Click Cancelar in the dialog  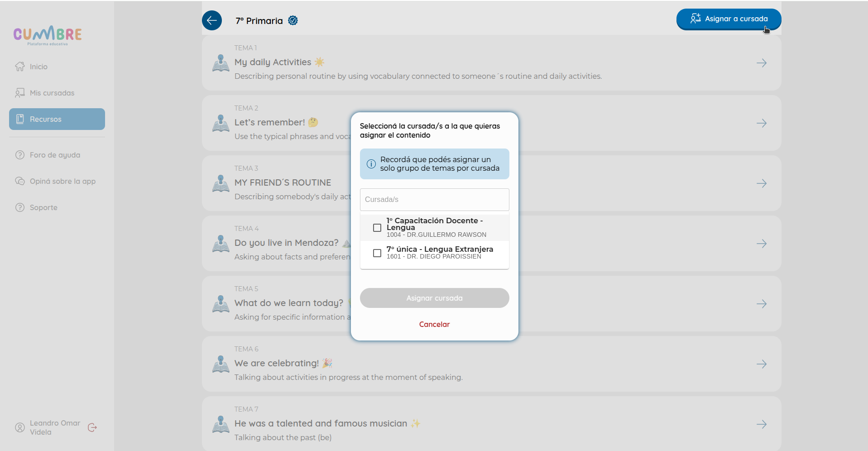point(435,324)
